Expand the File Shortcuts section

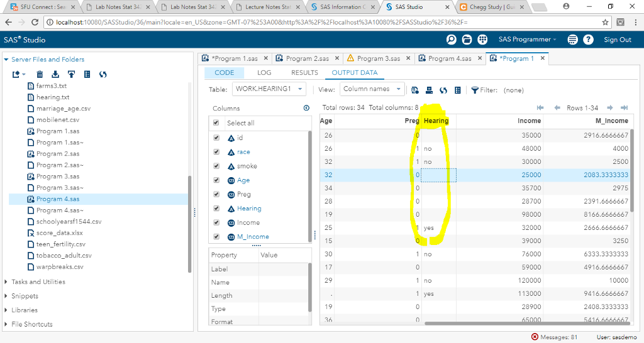pyautogui.click(x=6, y=324)
